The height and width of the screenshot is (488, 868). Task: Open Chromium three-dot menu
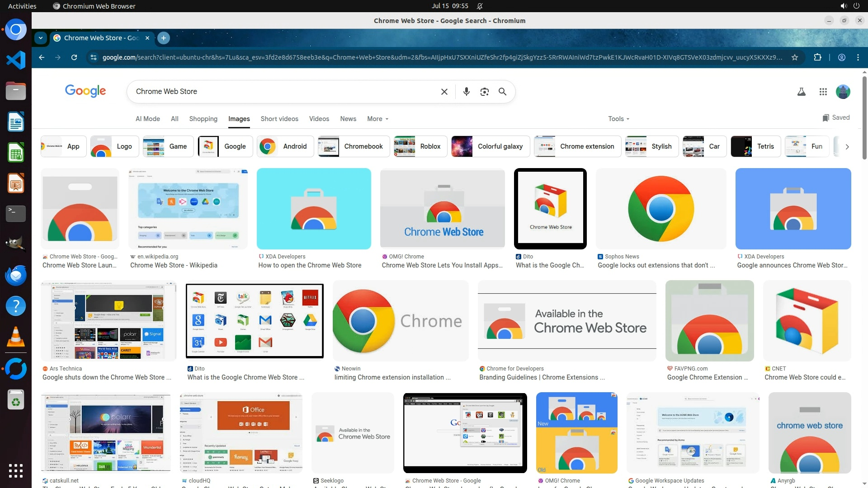858,57
